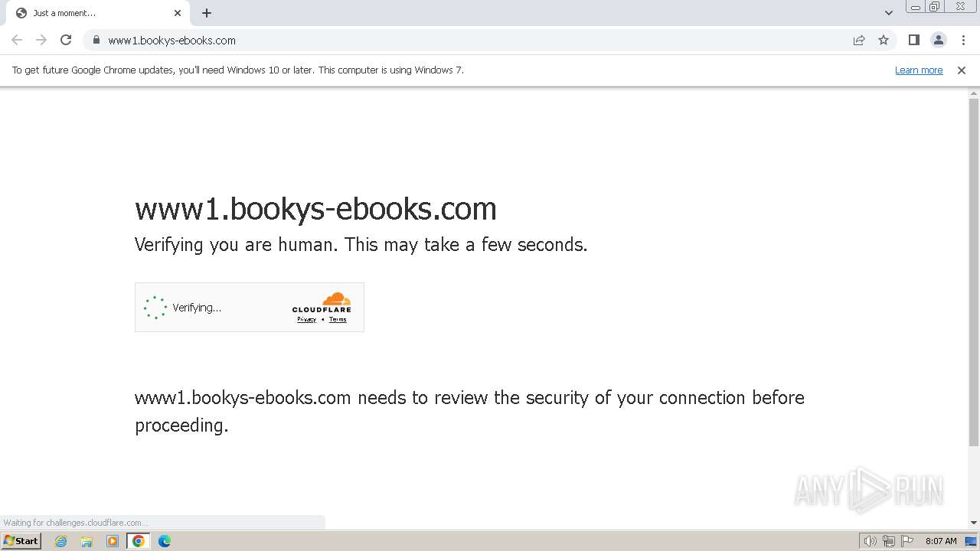Screen dimensions: 980x551
Task: Toggle the Chrome side panel
Action: pos(913,40)
